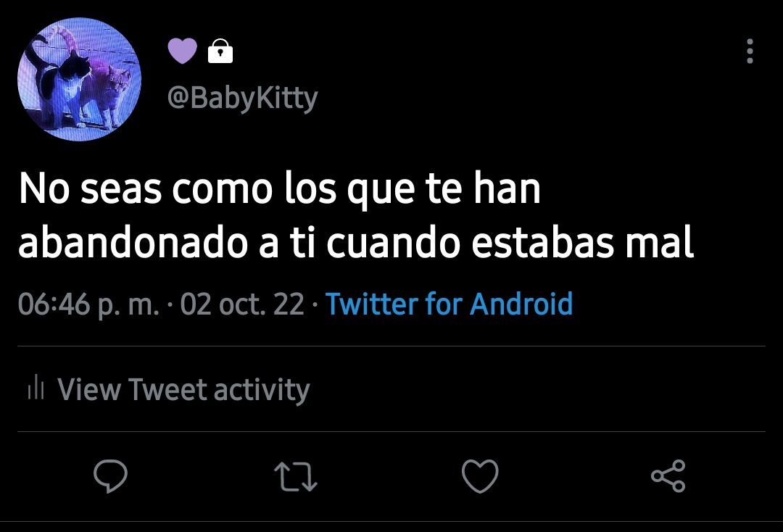Reply to the tweet via speech bubble icon
Image resolution: width=783 pixels, height=532 pixels.
point(110,475)
